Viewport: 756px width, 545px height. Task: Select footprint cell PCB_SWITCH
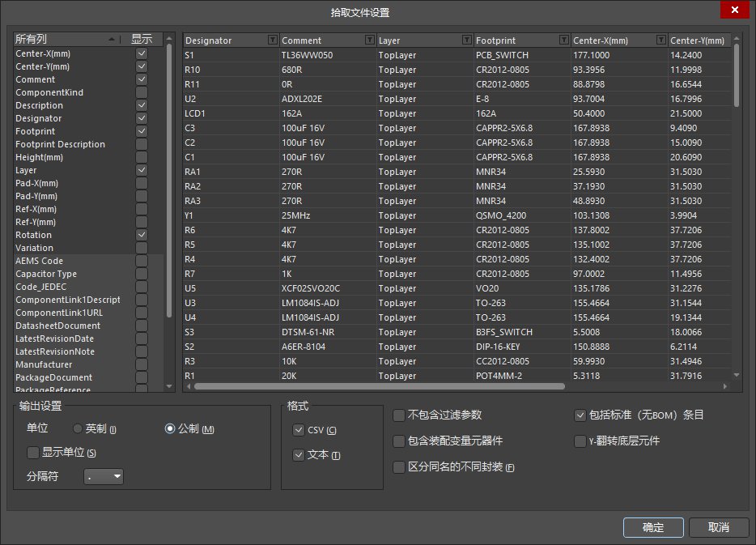click(522, 55)
